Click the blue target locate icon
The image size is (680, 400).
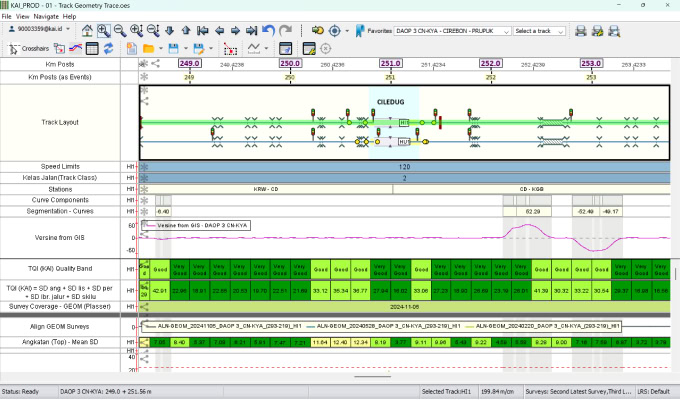(334, 31)
